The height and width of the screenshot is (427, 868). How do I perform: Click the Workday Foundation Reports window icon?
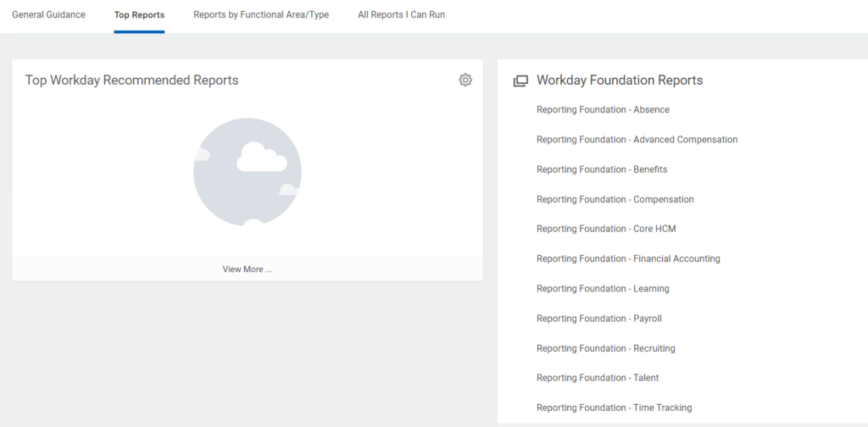coord(520,80)
